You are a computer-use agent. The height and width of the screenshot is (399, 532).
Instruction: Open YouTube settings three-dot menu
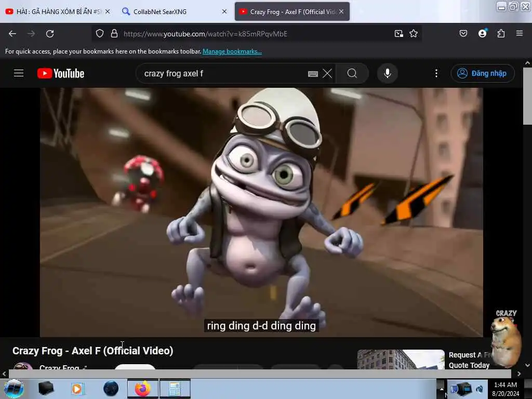pyautogui.click(x=436, y=73)
